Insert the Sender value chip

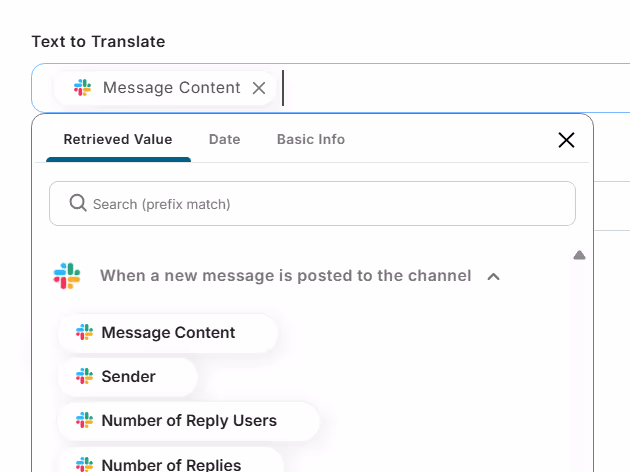click(x=128, y=377)
